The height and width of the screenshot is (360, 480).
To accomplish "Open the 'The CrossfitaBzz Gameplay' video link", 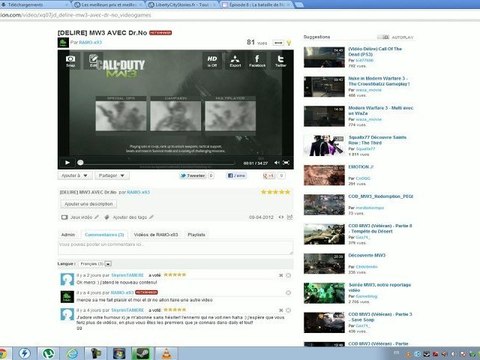I will pyautogui.click(x=379, y=81).
